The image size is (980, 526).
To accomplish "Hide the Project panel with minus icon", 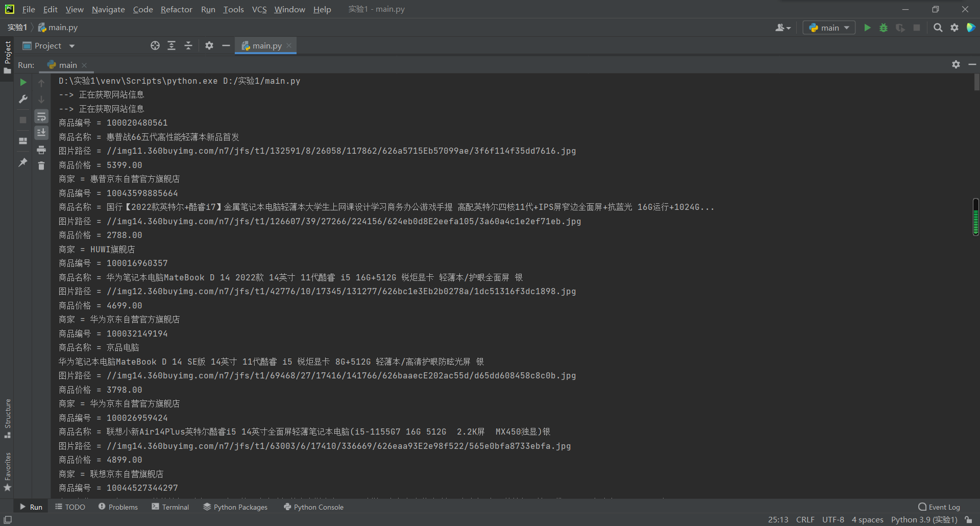I will (x=226, y=45).
